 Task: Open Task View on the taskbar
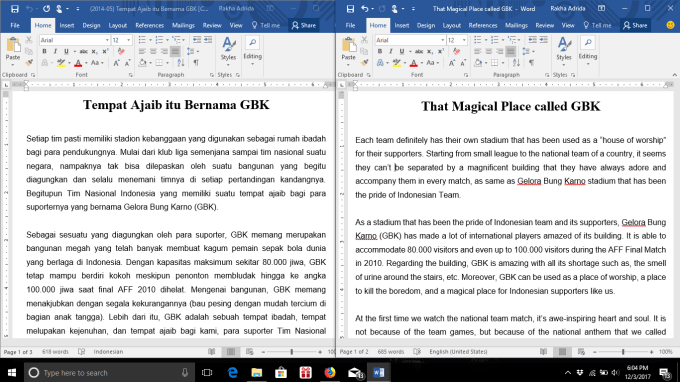click(x=207, y=372)
